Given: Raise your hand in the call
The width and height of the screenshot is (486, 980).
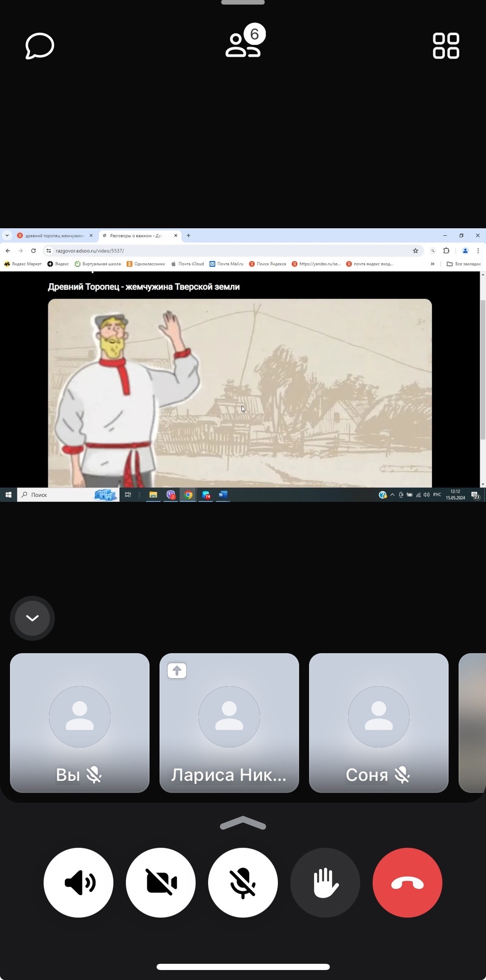Looking at the screenshot, I should click(x=325, y=882).
